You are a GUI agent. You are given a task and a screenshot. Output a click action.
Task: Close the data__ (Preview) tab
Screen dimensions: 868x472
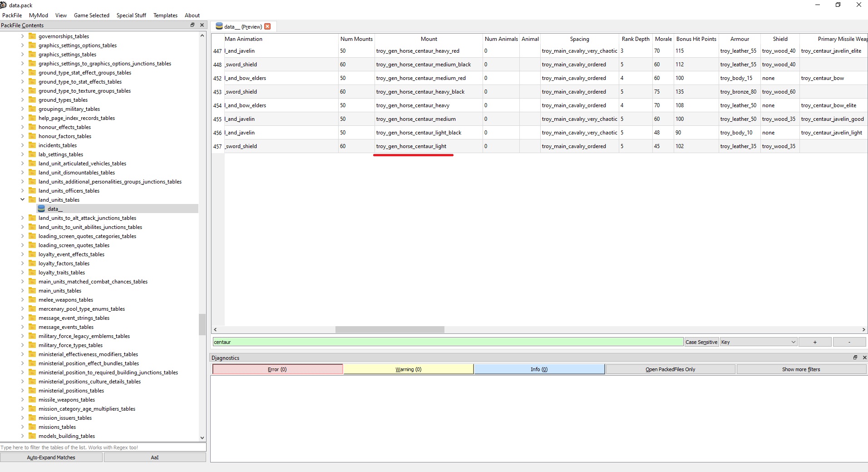point(267,26)
